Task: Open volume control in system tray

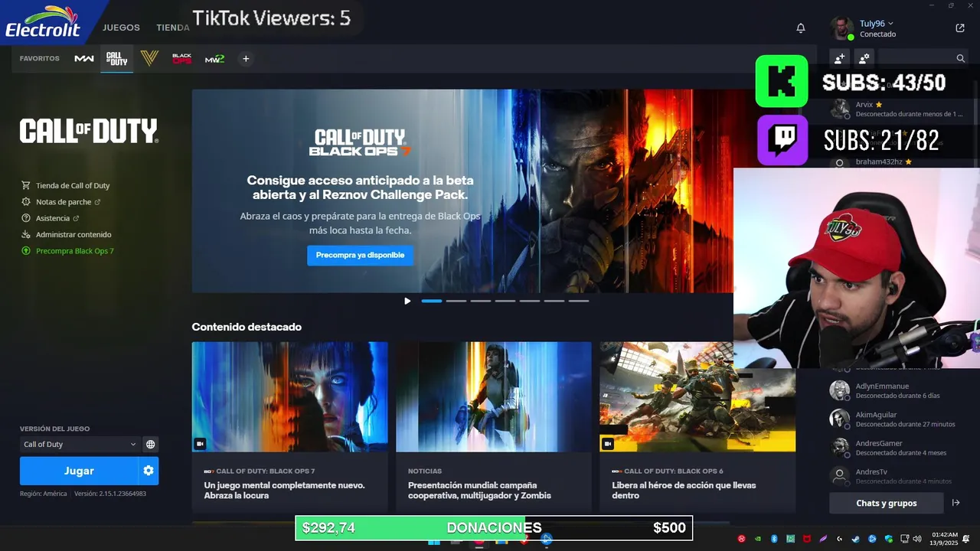Action: coord(917,539)
